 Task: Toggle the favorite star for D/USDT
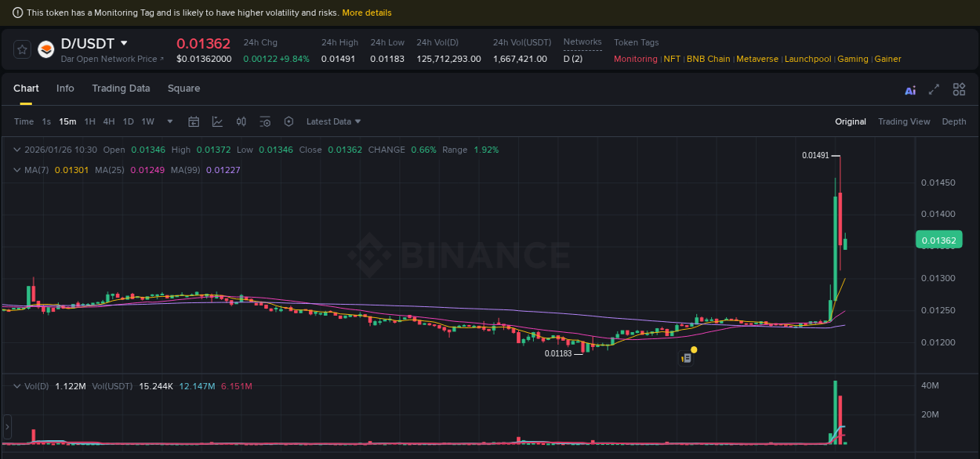pyautogui.click(x=21, y=49)
